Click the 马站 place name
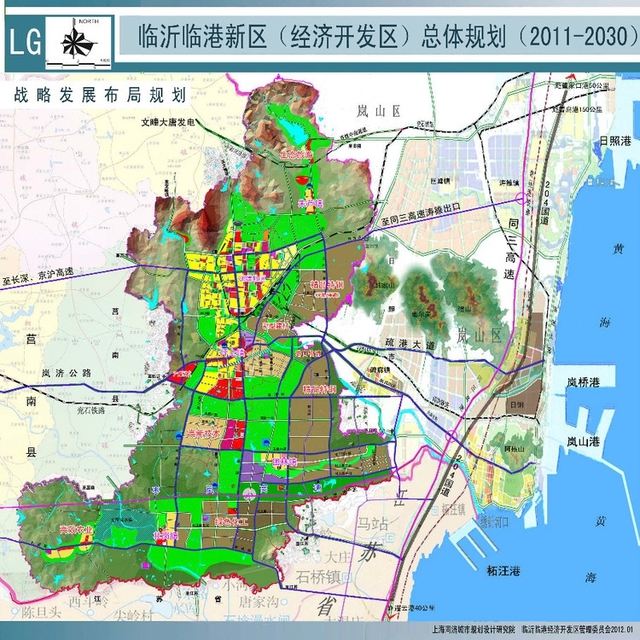640x640 pixels. click(373, 524)
